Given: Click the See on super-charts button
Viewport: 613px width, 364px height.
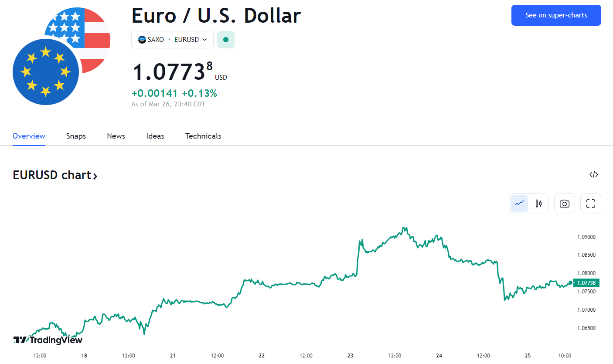Looking at the screenshot, I should point(556,15).
